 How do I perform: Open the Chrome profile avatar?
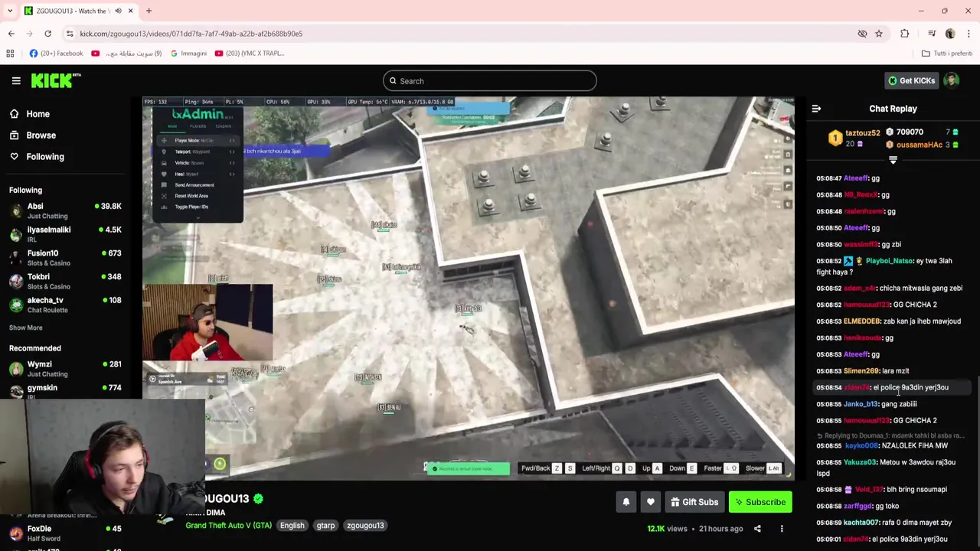(950, 34)
